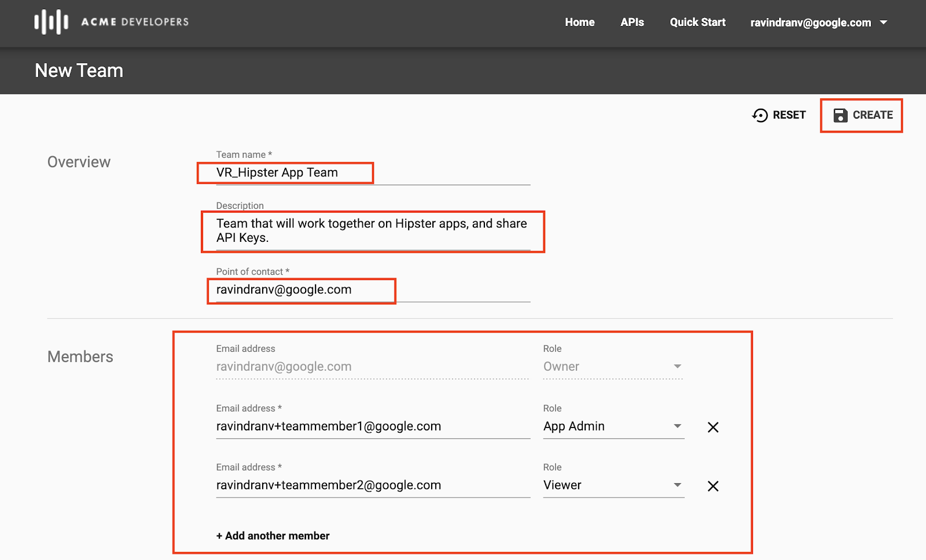The height and width of the screenshot is (560, 926).
Task: Remove teammember1 using its X icon
Action: pyautogui.click(x=713, y=427)
